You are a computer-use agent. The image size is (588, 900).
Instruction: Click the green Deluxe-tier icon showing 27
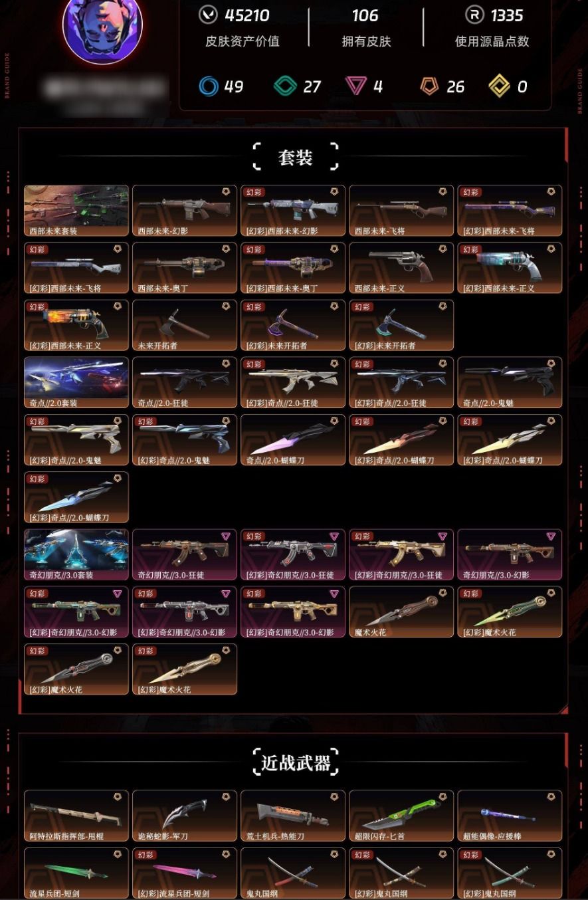pos(286,86)
